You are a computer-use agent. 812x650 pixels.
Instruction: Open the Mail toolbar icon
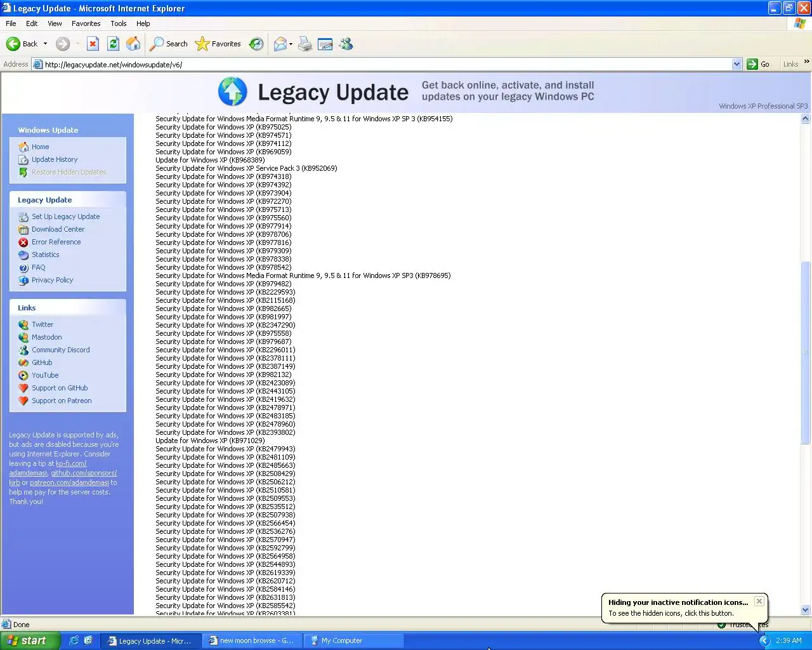coord(280,44)
